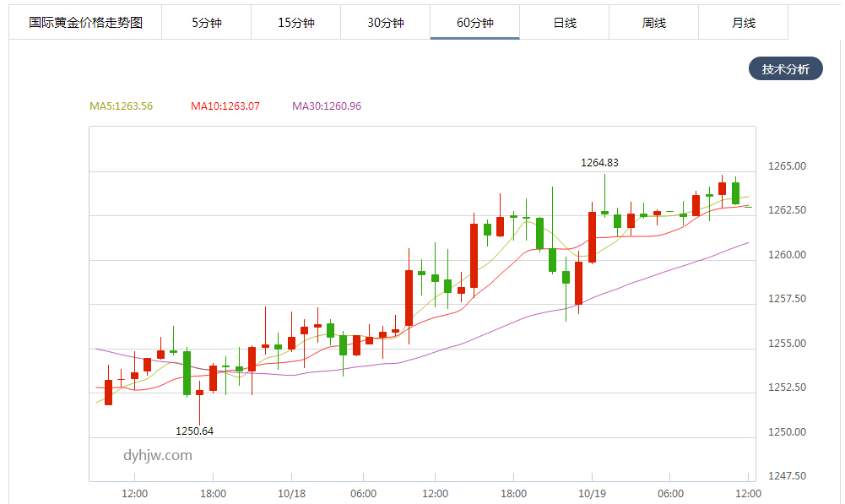Viewport: 845px width, 504px height.
Task: View the 周线 weekly chart
Action: (653, 23)
